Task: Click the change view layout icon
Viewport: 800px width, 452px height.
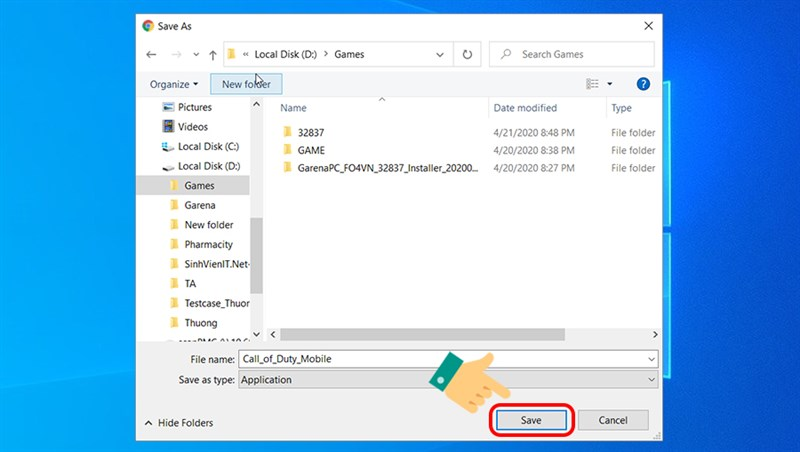Action: click(593, 84)
